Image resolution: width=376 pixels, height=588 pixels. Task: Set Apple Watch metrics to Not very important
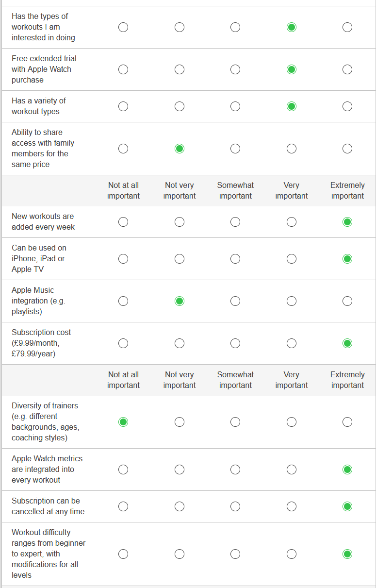click(x=180, y=470)
